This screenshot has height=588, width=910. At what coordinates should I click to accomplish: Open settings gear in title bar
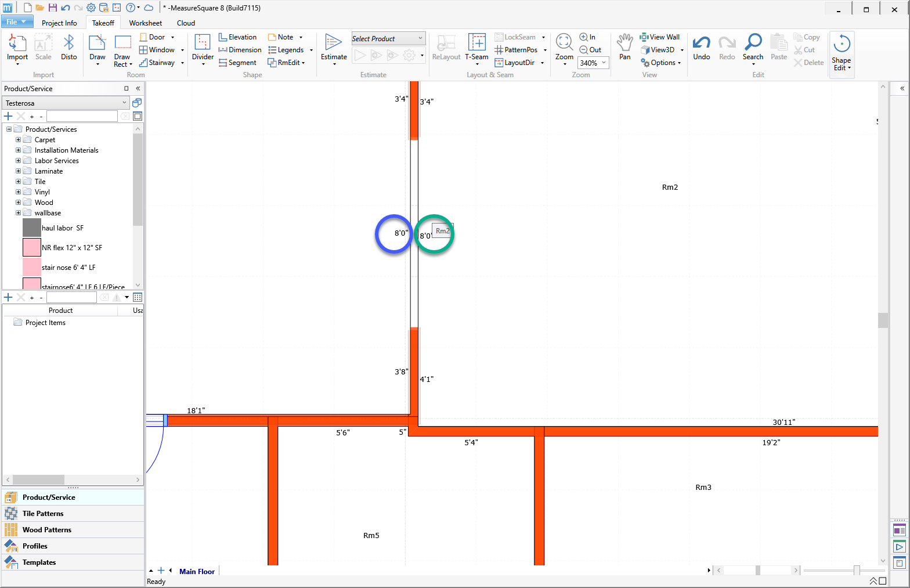[91, 8]
